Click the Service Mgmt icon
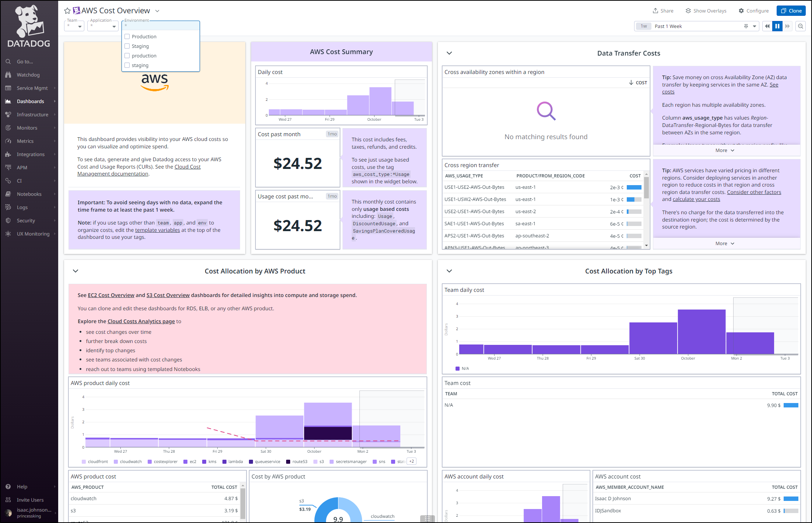 8,88
